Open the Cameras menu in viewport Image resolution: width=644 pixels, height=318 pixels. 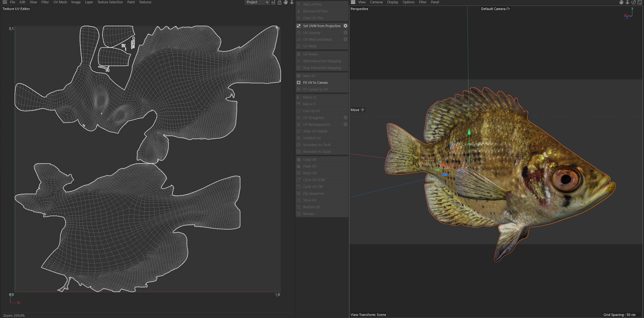[376, 2]
